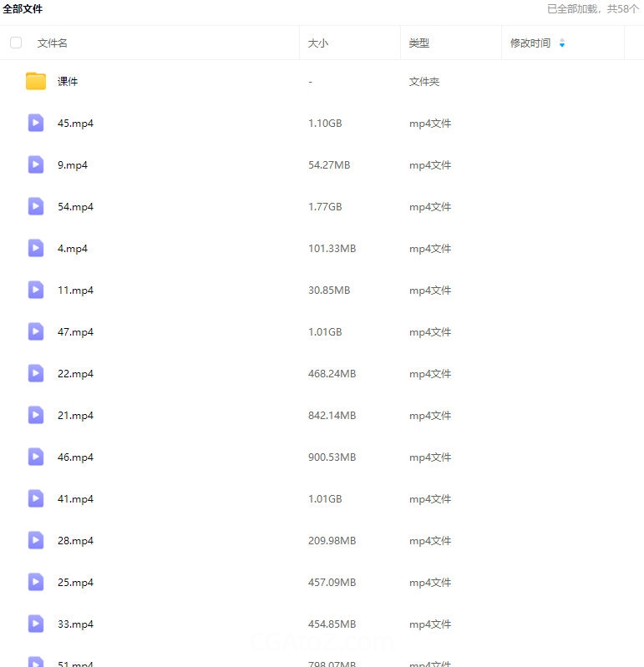Sort list by 文件名 column header
Screen dimensions: 644x667
click(53, 43)
